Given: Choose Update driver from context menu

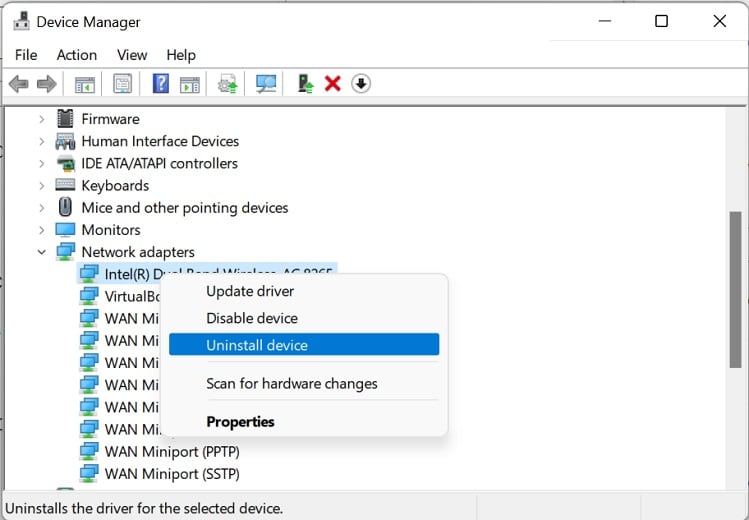Looking at the screenshot, I should 304,291.
